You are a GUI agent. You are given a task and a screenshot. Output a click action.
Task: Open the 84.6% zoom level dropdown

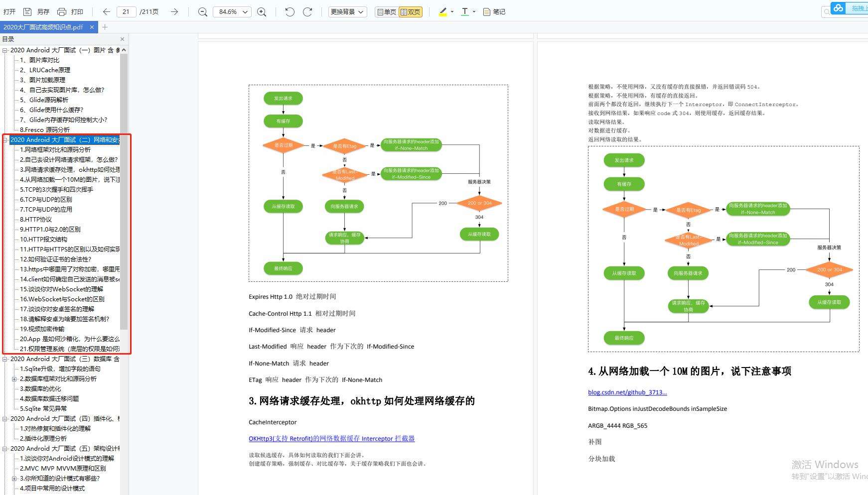coord(232,11)
